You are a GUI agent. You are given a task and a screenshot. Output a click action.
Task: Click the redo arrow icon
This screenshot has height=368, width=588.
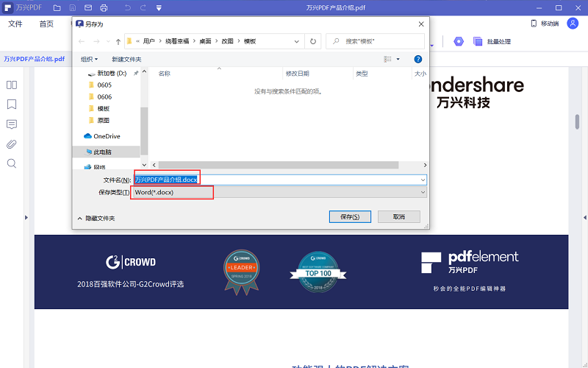(x=143, y=8)
